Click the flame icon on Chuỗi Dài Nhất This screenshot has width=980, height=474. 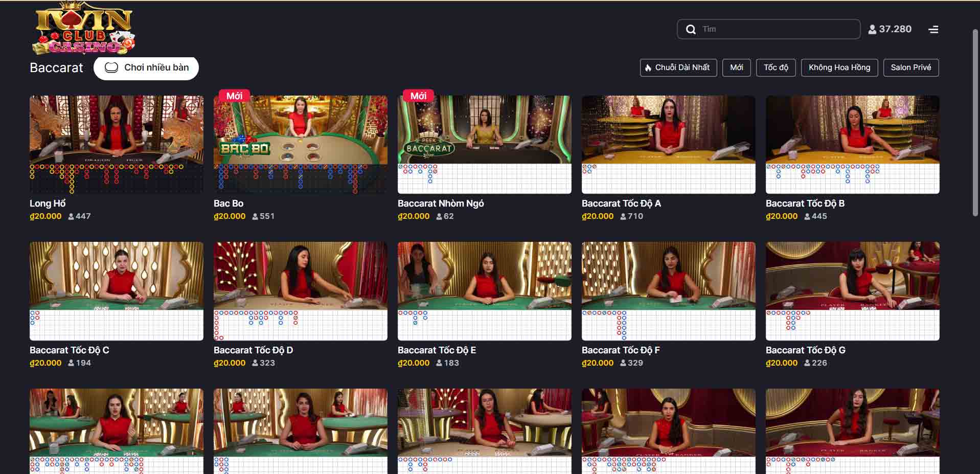pos(648,67)
